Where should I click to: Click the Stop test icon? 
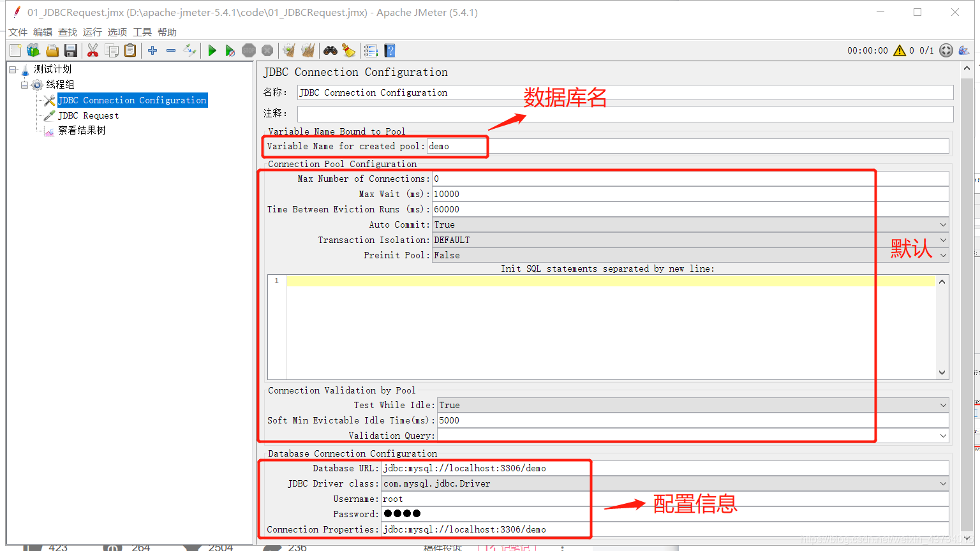click(x=249, y=50)
